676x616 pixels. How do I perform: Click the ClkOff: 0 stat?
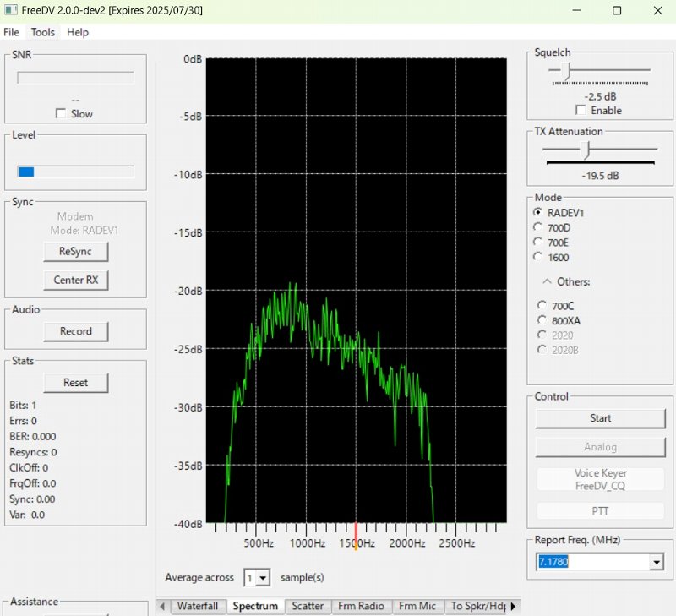29,467
